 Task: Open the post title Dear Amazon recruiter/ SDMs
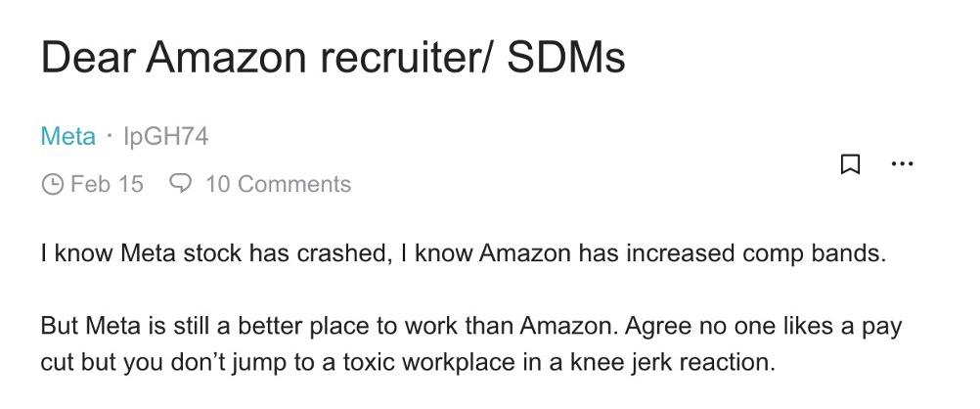click(x=333, y=59)
